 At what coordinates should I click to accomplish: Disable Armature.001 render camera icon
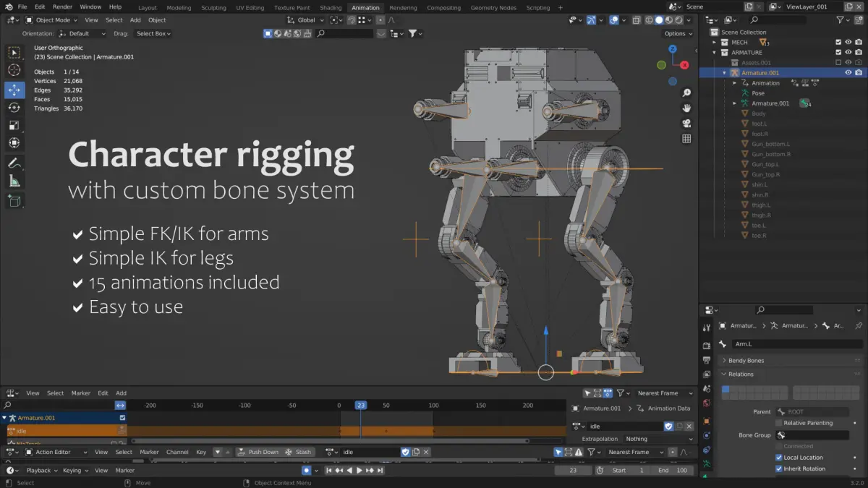pos(858,72)
